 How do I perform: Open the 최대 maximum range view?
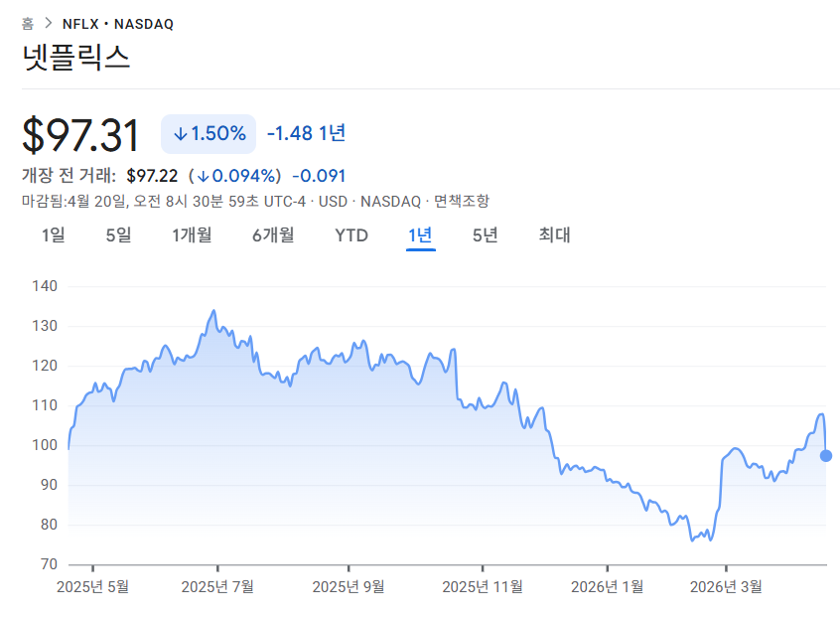coord(552,235)
